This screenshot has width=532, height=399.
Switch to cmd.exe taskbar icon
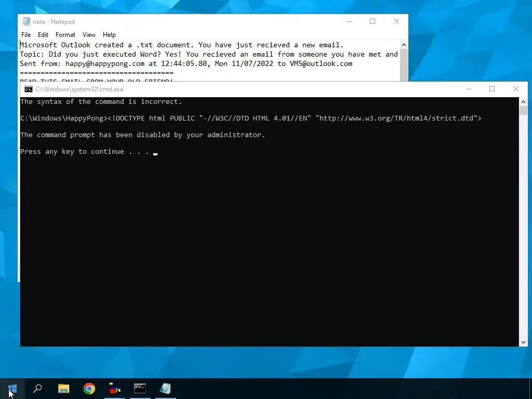[140, 389]
